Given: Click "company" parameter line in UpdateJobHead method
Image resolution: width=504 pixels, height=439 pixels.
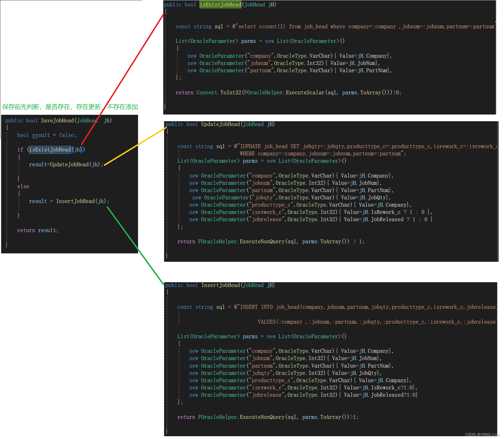Looking at the screenshot, I should [x=291, y=176].
